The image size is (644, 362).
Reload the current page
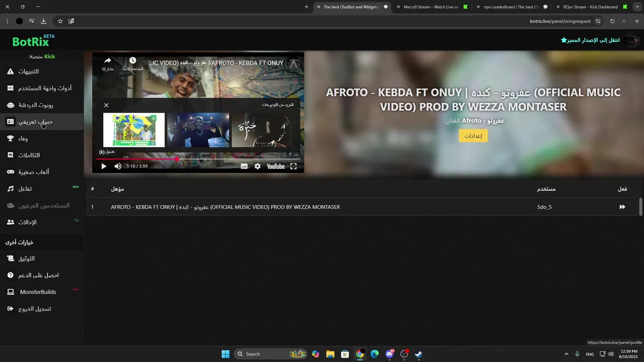click(612, 21)
